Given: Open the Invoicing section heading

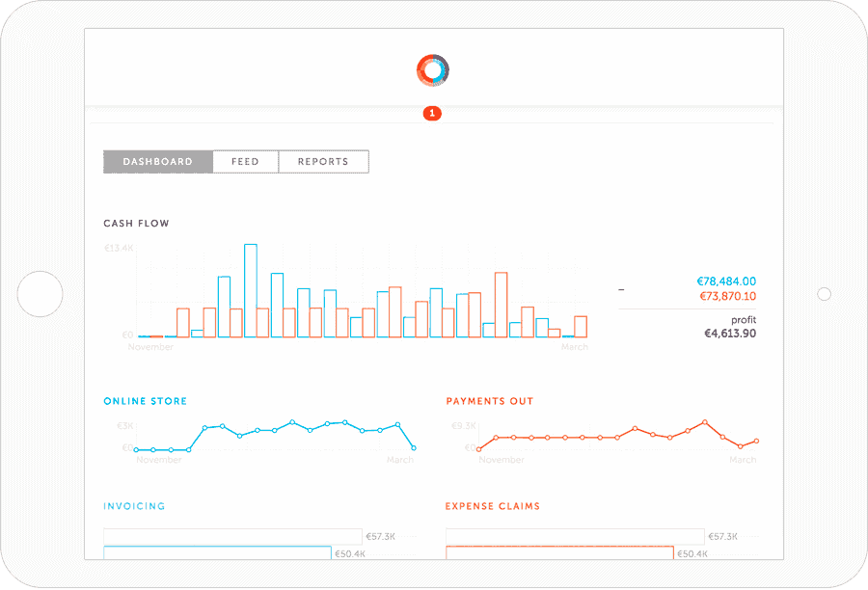Looking at the screenshot, I should tap(134, 506).
